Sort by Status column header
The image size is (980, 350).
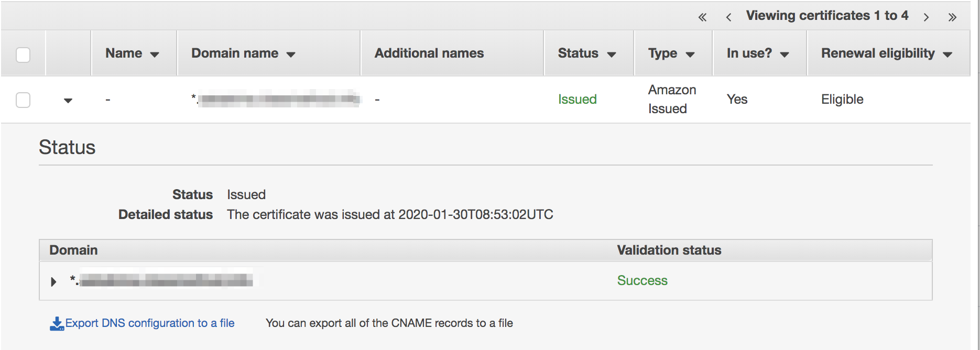(586, 53)
